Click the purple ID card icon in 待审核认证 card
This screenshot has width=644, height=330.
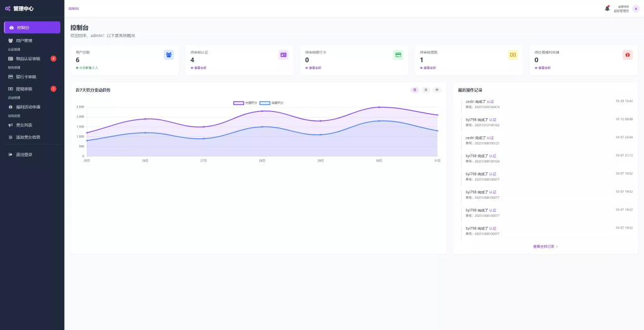coord(283,55)
